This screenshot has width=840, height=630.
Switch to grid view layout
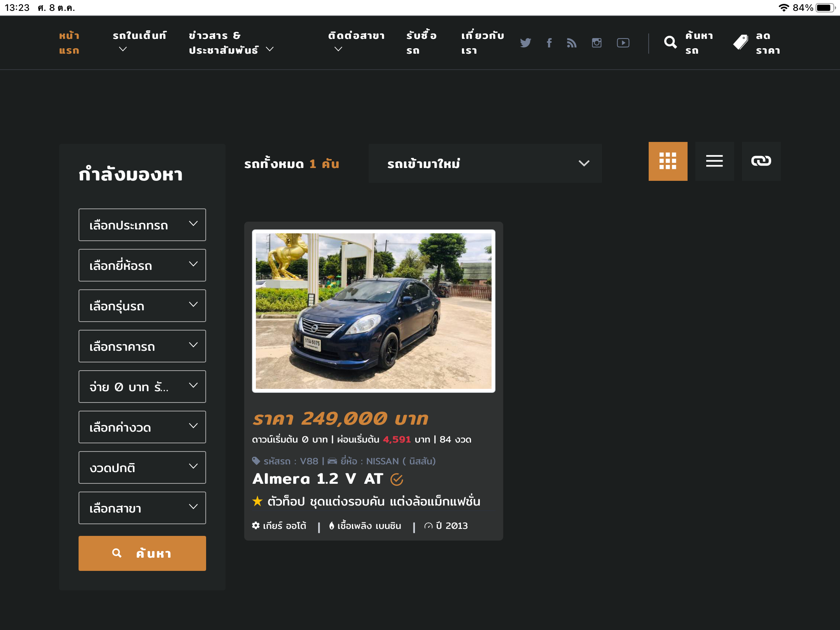coord(668,161)
